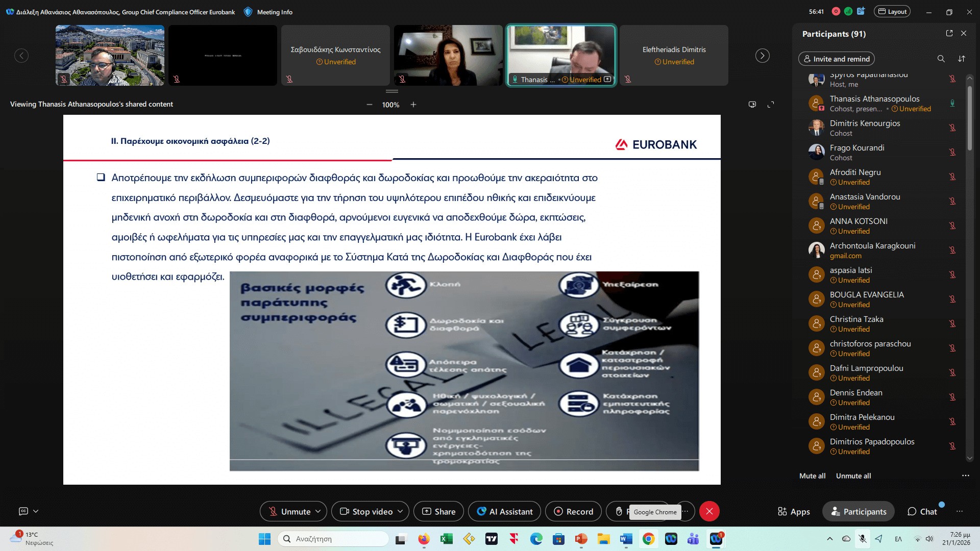Open the blue AI notes icon
Image resolution: width=980 pixels, height=551 pixels.
[x=861, y=11]
